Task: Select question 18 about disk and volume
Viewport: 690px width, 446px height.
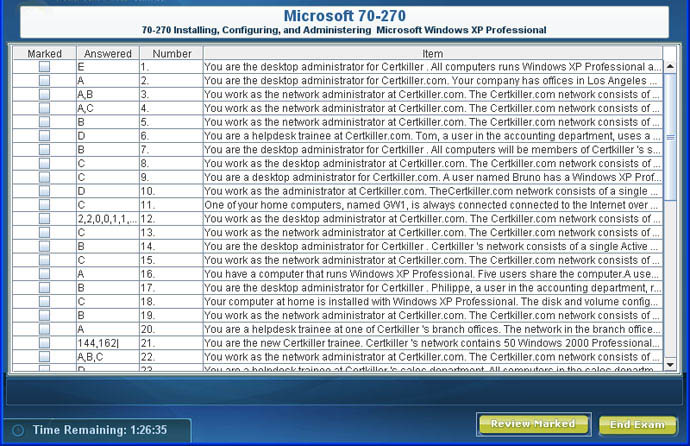Action: [433, 302]
